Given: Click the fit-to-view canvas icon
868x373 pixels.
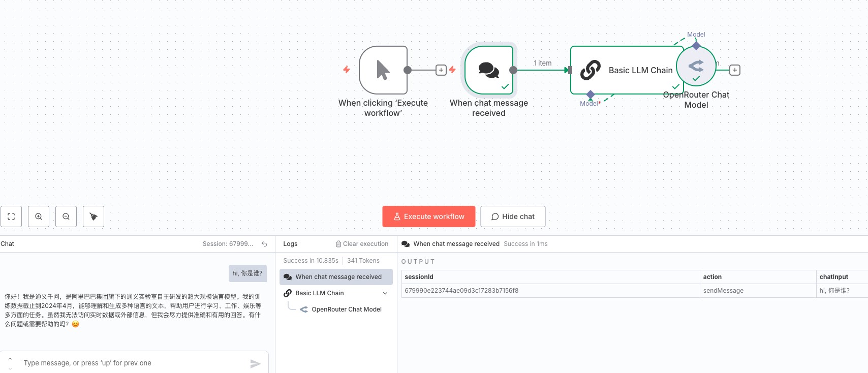Looking at the screenshot, I should click(x=11, y=216).
